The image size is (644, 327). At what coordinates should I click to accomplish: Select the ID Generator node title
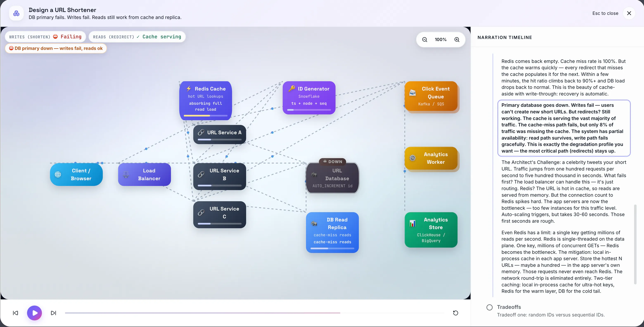tap(313, 89)
